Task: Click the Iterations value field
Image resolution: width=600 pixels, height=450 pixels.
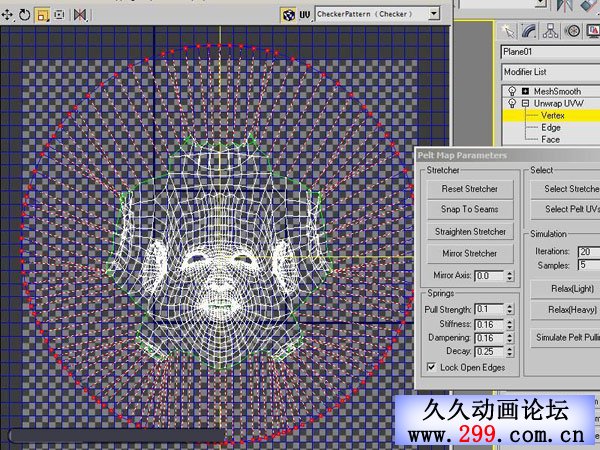Action: click(x=589, y=252)
